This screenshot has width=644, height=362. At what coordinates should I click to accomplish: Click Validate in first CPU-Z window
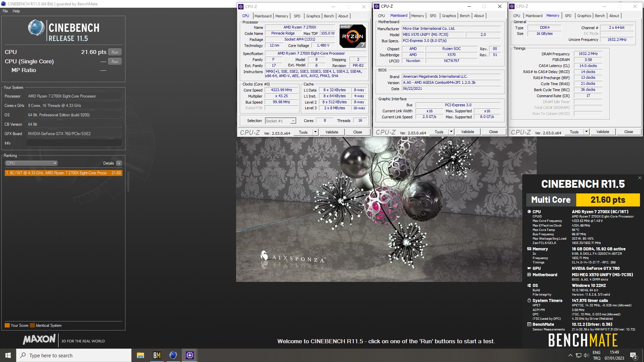[x=332, y=132]
